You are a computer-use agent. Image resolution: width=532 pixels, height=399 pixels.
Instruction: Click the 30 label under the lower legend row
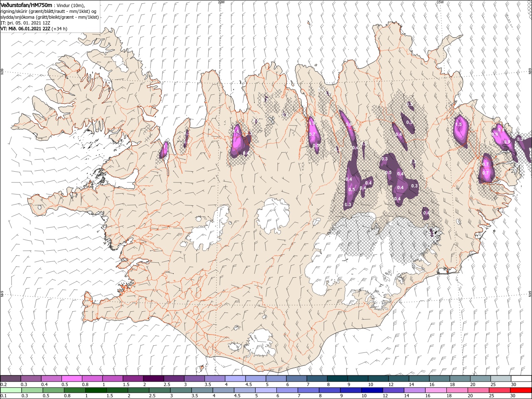tap(512, 396)
